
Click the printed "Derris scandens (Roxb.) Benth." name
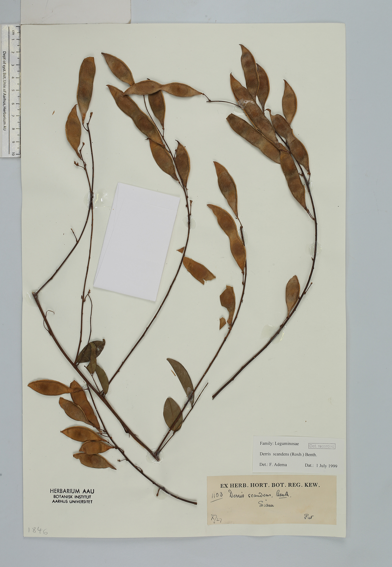click(x=288, y=454)
